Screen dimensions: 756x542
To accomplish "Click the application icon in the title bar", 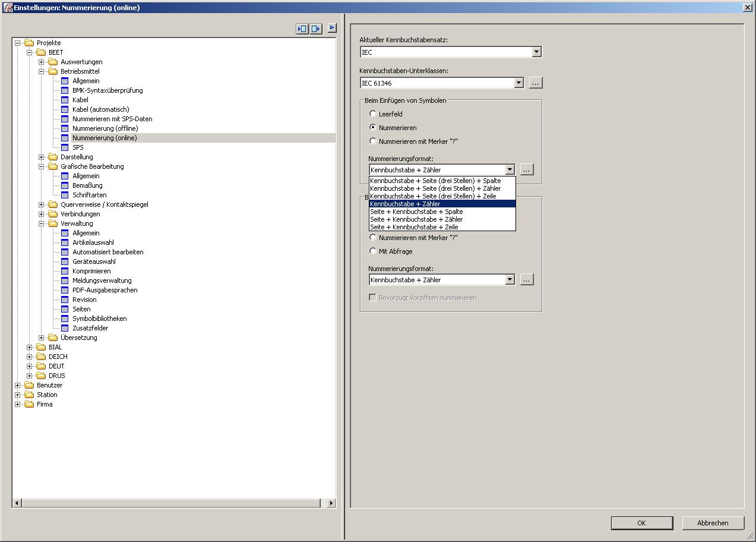I will coord(8,8).
